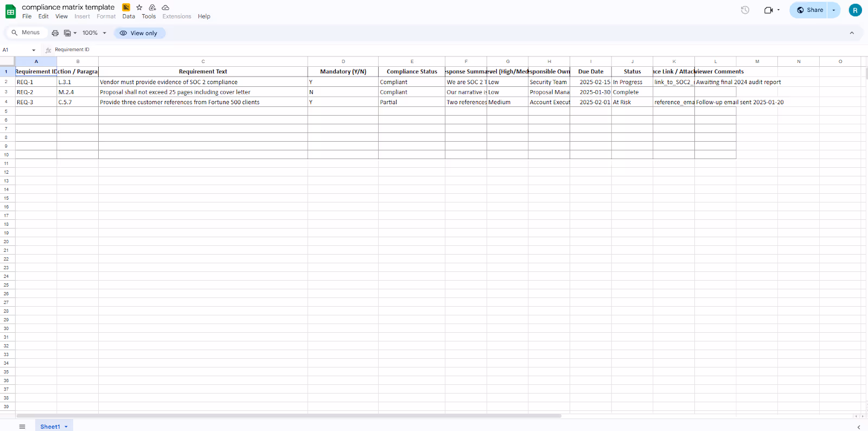
Task: Click the horizontal scrollbar
Action: pos(289,416)
